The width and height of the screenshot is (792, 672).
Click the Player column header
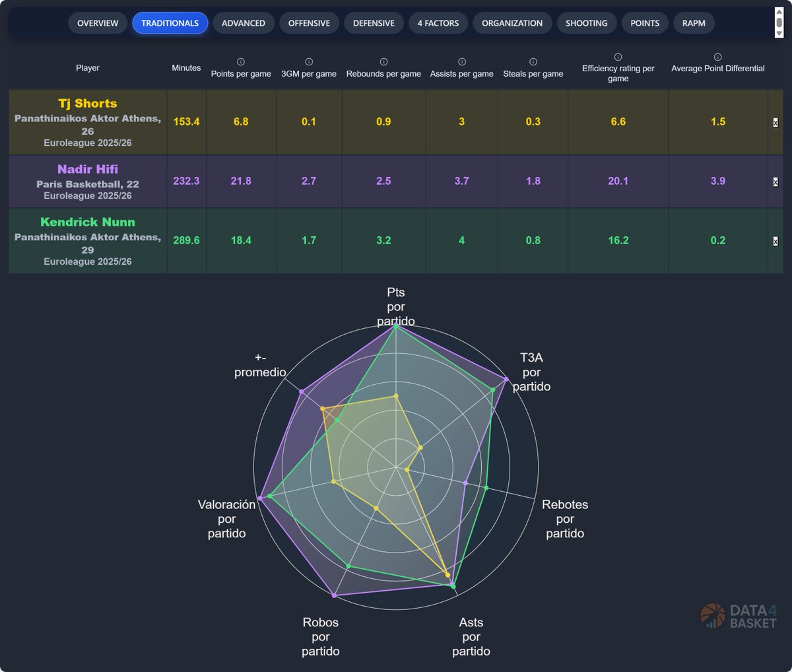(x=88, y=68)
